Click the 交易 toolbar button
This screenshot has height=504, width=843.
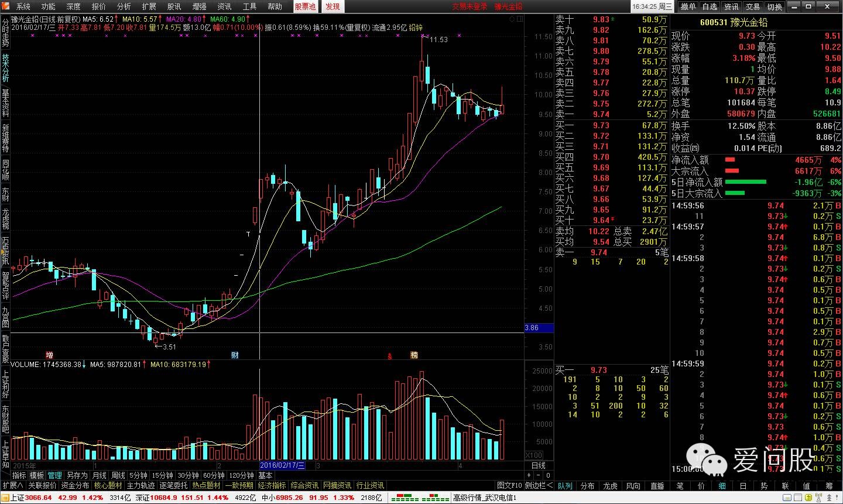coord(753,6)
